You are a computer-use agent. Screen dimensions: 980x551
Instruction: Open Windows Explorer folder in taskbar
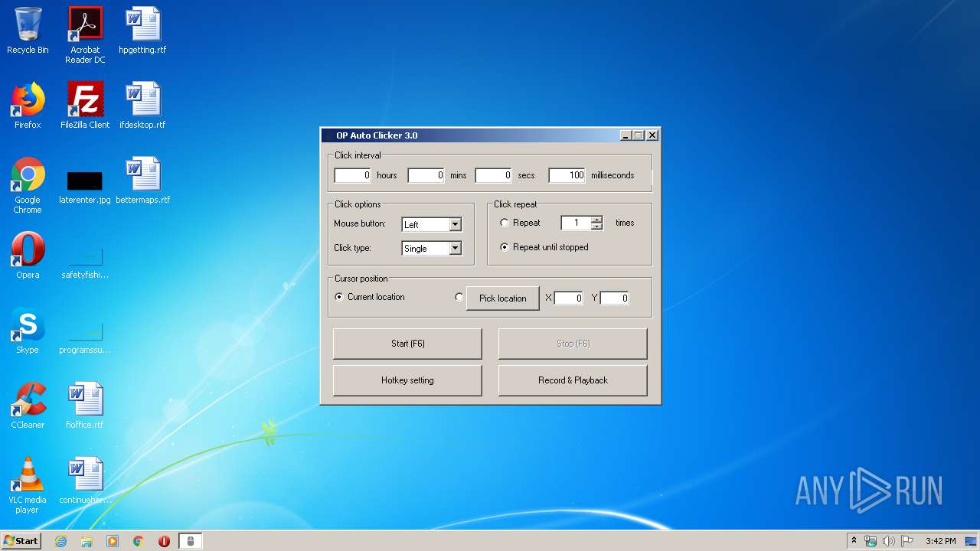tap(87, 541)
